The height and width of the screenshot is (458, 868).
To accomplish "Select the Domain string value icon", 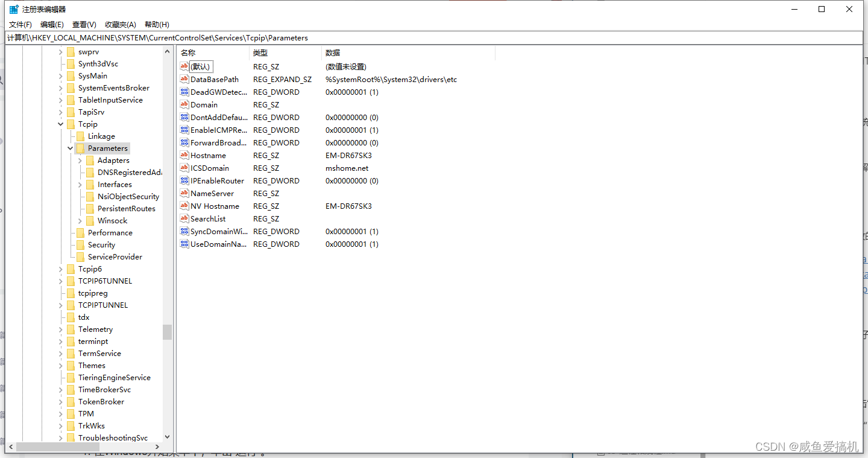I will (184, 104).
